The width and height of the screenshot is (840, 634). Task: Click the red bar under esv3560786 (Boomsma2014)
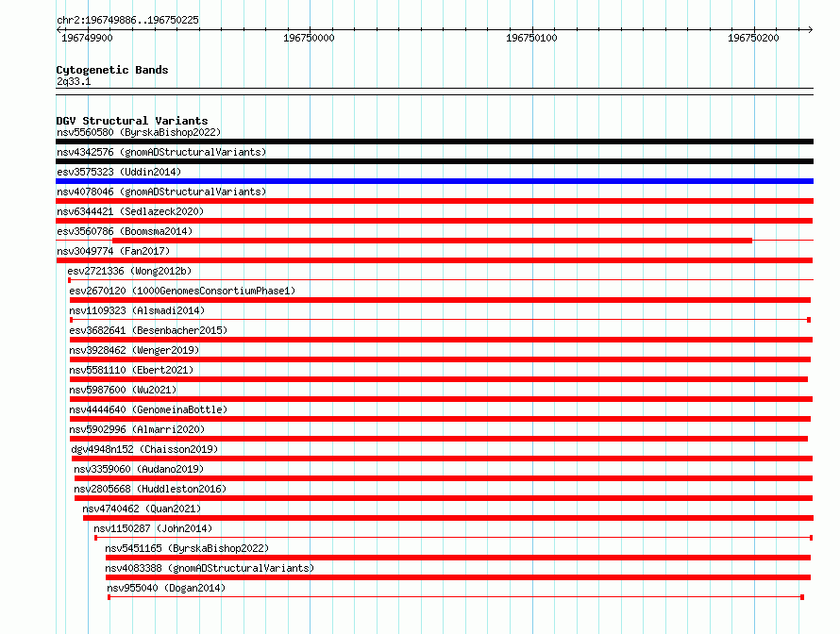coord(431,241)
